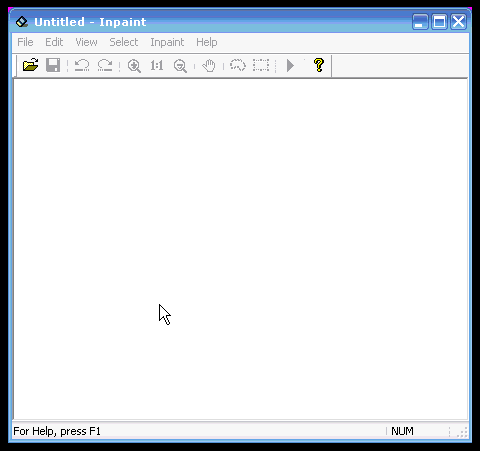480x451 pixels.
Task: Click the Inpaint eraser title bar icon
Action: [22, 22]
